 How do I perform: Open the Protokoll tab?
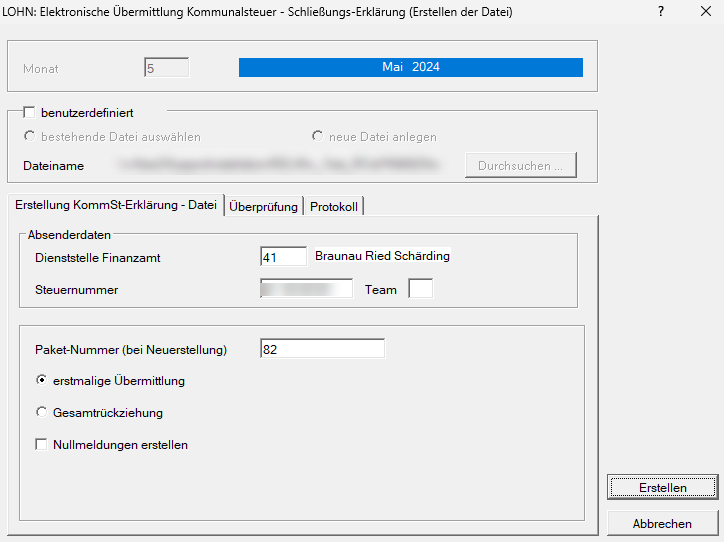(x=334, y=207)
